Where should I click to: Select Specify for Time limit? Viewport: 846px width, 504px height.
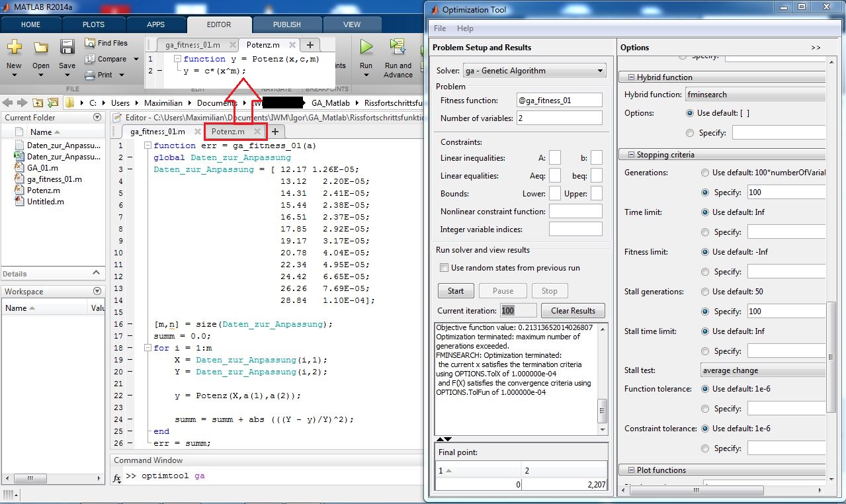[705, 232]
